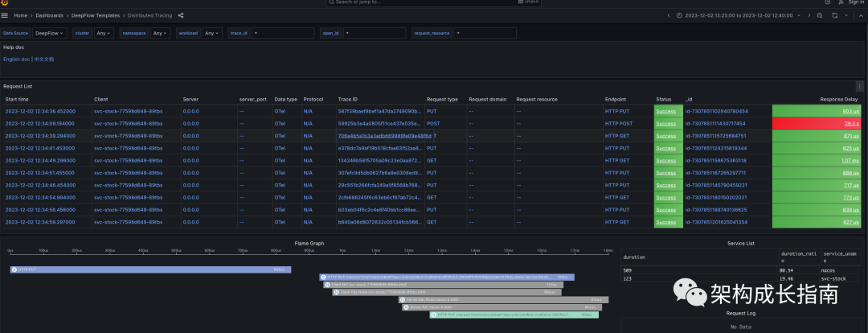Click the Sign in link
The image size is (868, 333).
click(856, 2)
